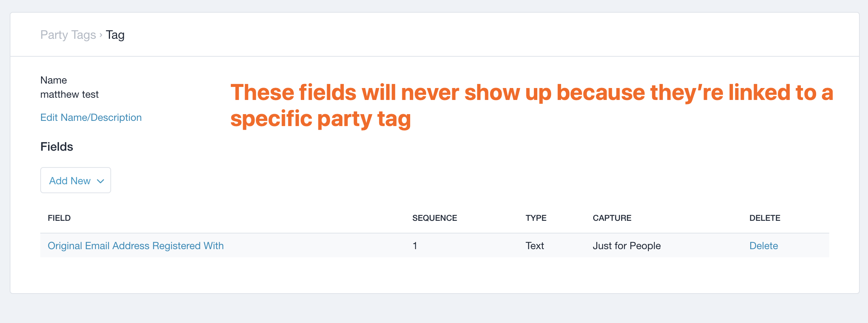Click the DELETE column header
Image resolution: width=868 pixels, height=323 pixels.
(764, 218)
